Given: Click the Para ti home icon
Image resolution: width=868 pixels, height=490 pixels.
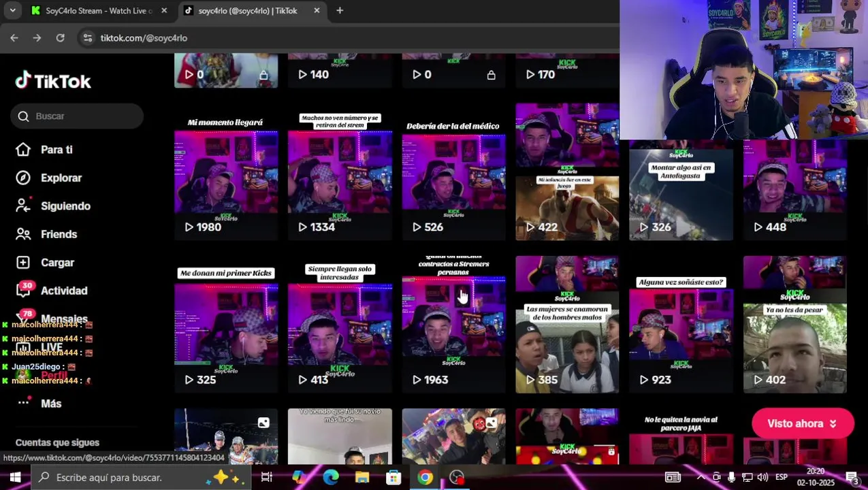Looking at the screenshot, I should pyautogui.click(x=23, y=150).
